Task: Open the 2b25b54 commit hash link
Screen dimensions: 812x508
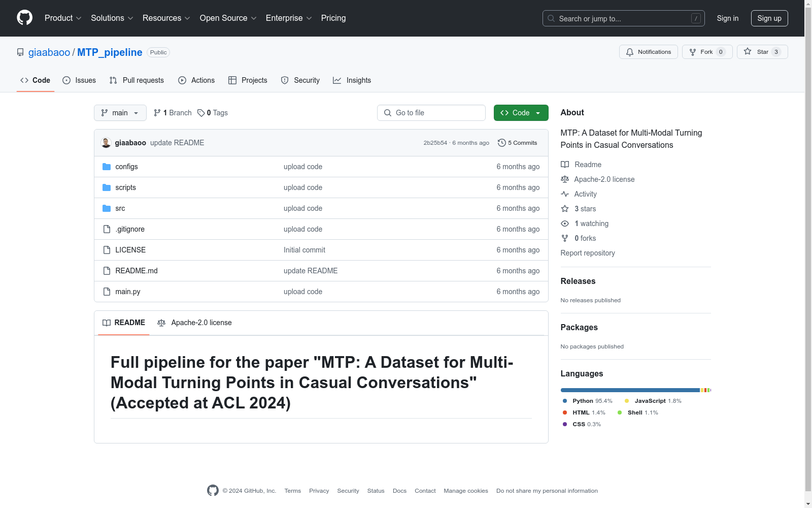Action: coord(435,143)
